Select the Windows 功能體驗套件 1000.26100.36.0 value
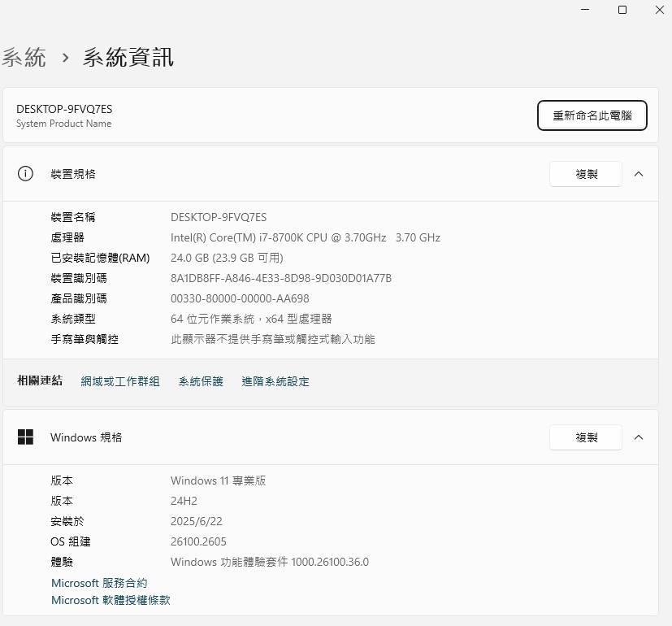 [x=270, y=562]
